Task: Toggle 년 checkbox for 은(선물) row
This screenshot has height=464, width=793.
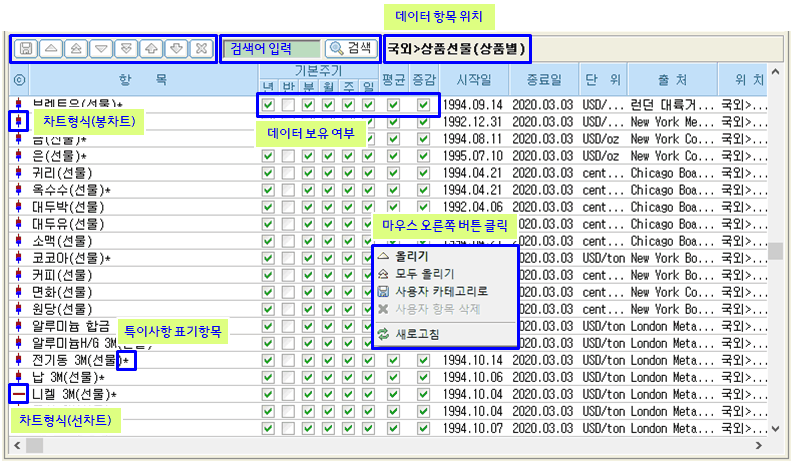Action: 268,156
